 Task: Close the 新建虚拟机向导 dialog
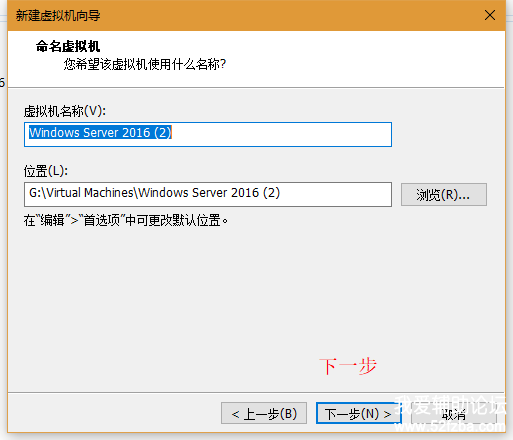(x=490, y=15)
